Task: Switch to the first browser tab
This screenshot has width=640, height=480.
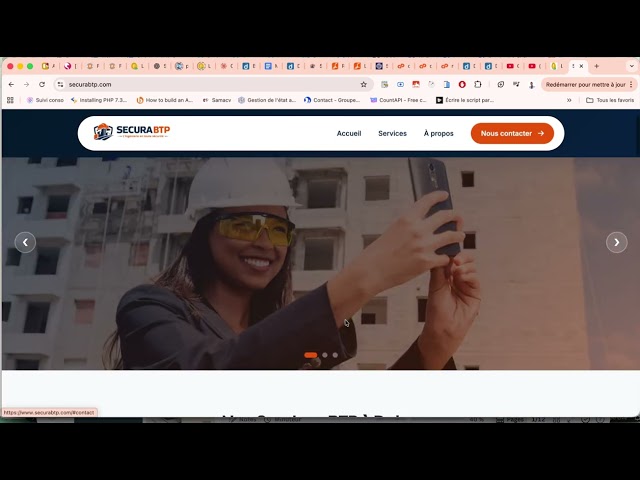Action: 48,66
